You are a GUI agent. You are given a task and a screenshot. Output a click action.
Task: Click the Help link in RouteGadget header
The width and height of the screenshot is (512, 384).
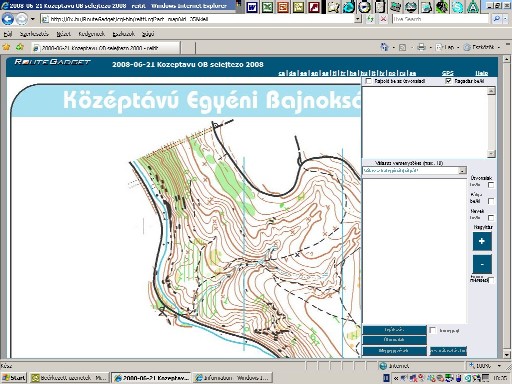(x=481, y=73)
